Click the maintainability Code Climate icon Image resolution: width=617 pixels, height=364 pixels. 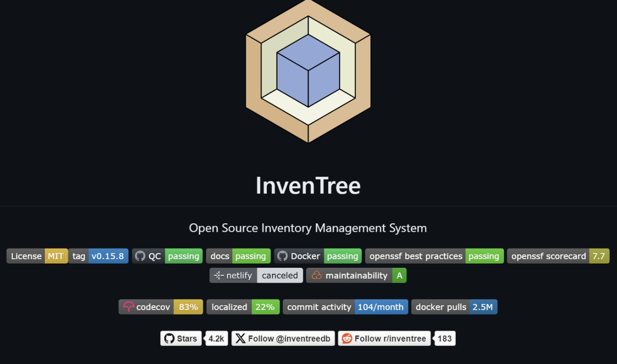(316, 276)
